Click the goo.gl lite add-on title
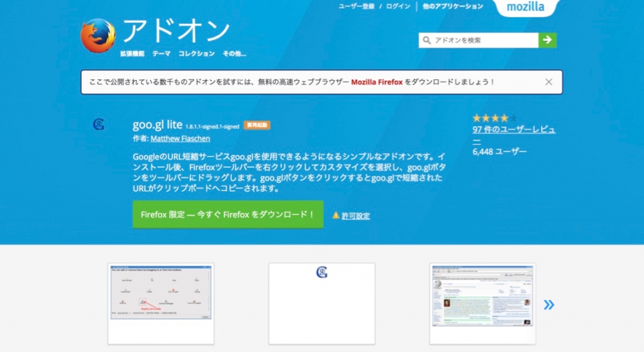 (x=157, y=125)
